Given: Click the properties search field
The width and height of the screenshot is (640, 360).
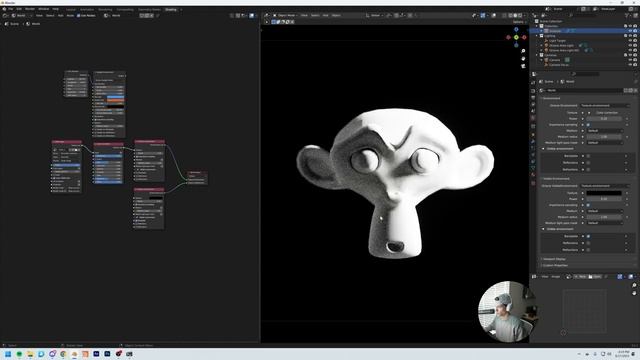Looking at the screenshot, I should (x=587, y=74).
